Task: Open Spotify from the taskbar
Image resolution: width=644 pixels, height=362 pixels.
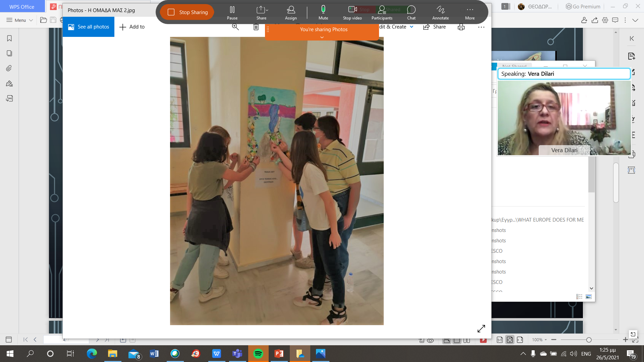Action: point(258,354)
